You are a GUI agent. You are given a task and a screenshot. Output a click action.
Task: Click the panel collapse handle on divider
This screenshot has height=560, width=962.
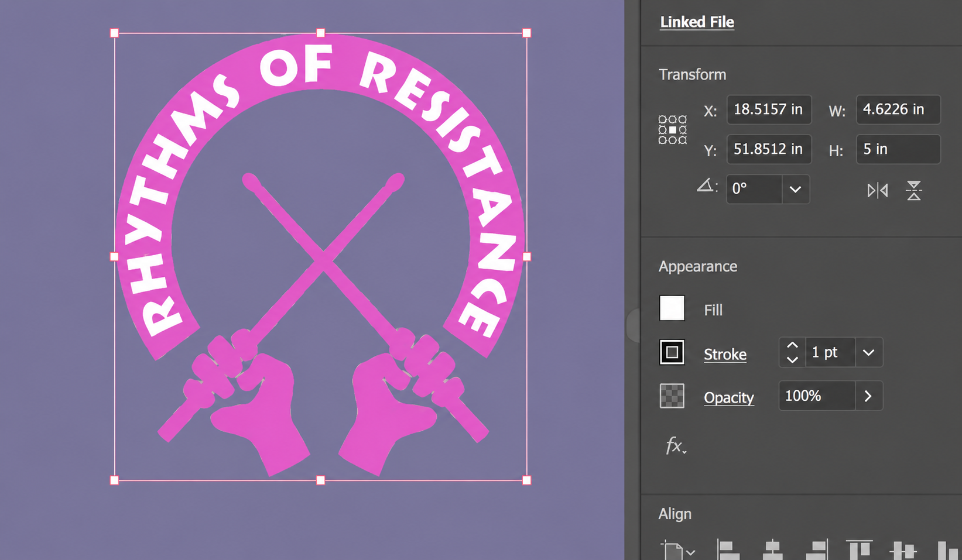(x=632, y=325)
